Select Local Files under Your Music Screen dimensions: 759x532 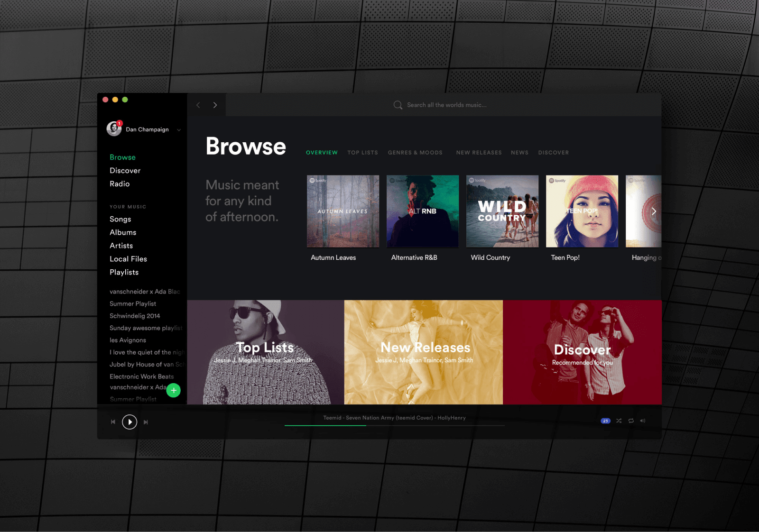[128, 259]
